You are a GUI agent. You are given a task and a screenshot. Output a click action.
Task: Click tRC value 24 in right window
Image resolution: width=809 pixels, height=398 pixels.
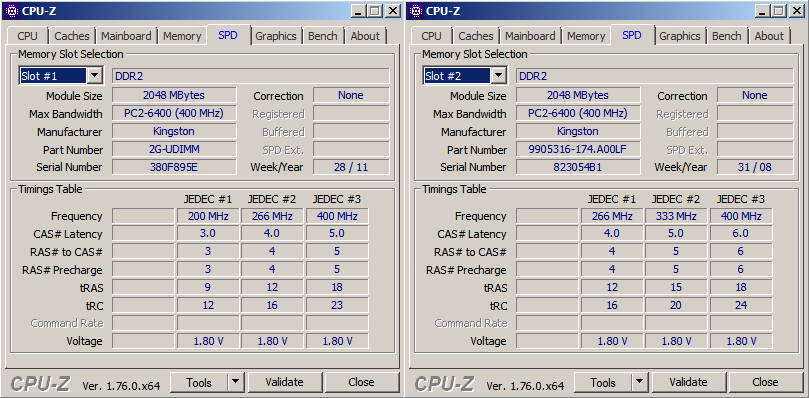pos(741,306)
